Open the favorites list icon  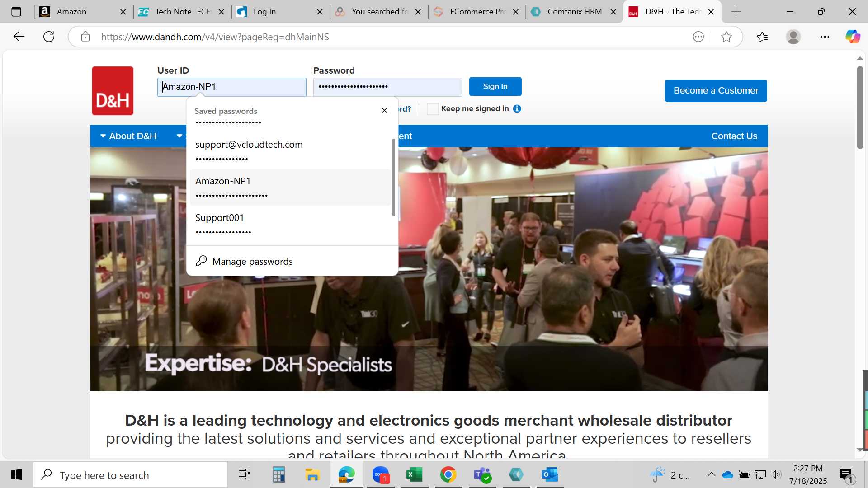pyautogui.click(x=762, y=37)
